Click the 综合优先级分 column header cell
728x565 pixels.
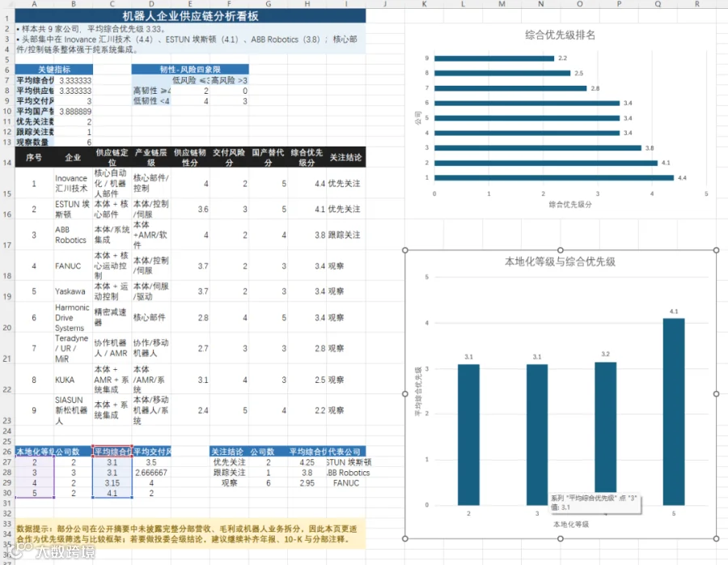click(x=307, y=158)
